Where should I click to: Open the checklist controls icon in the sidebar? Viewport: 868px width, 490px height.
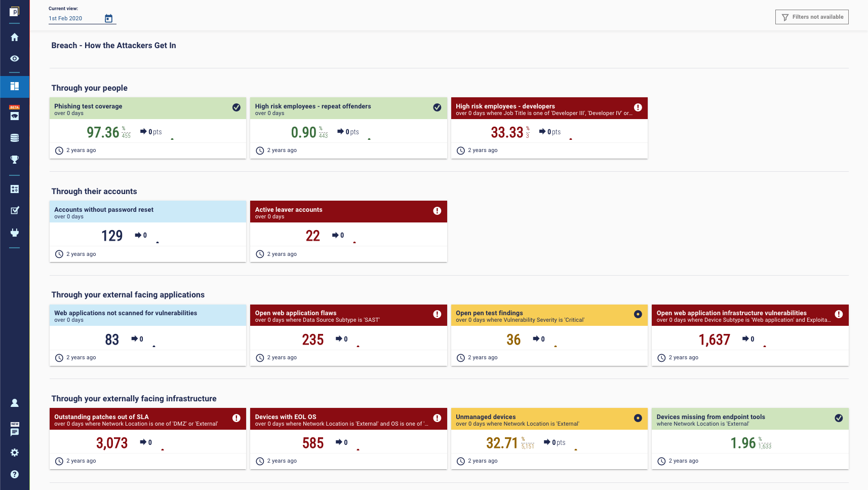[x=15, y=210]
